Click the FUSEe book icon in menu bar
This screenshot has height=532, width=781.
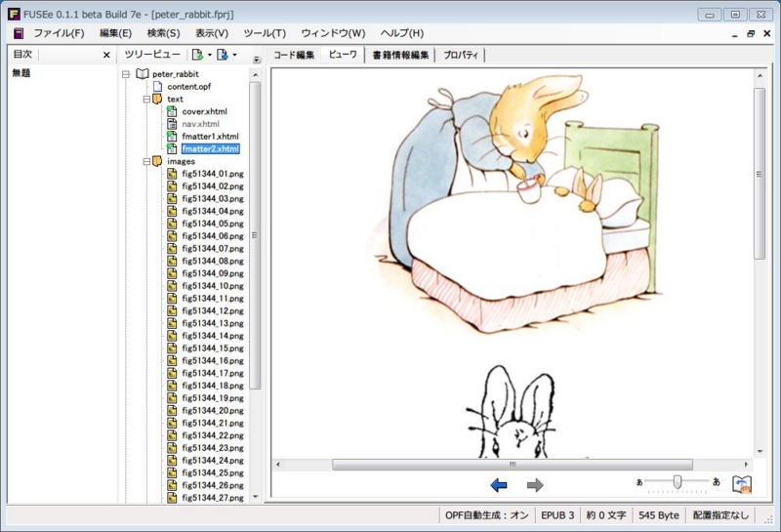(18, 33)
